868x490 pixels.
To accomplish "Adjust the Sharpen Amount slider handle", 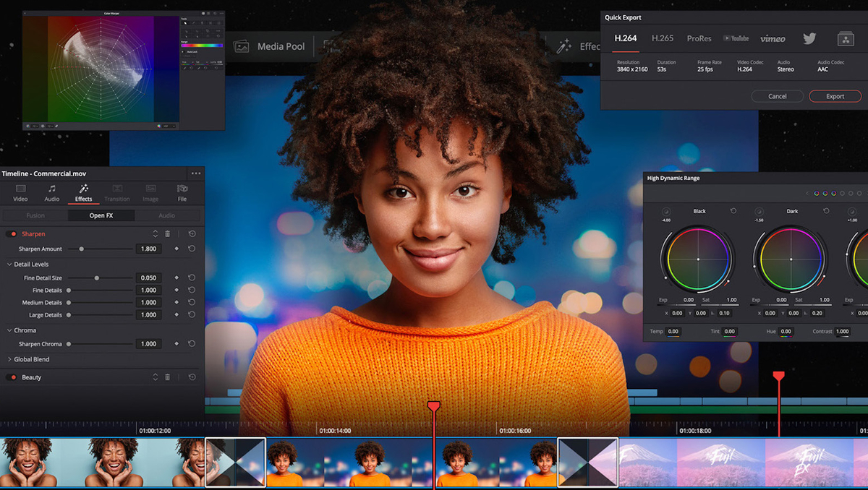I will coord(82,249).
